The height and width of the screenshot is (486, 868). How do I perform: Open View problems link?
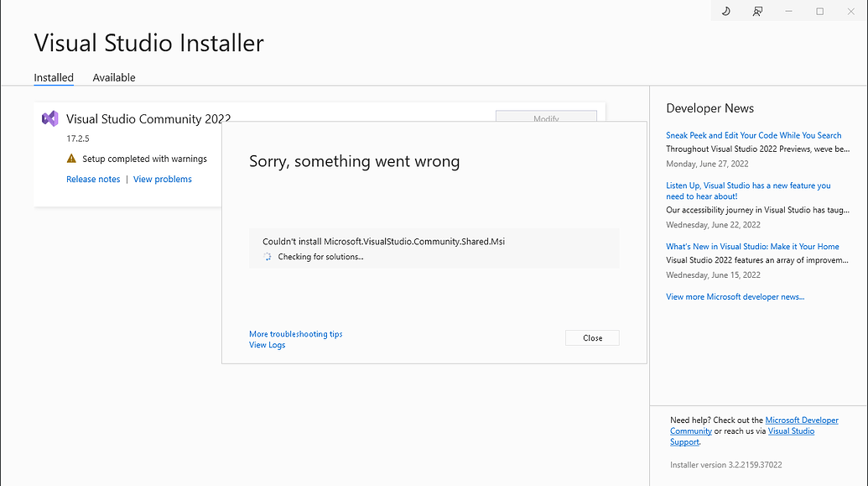[x=162, y=179]
